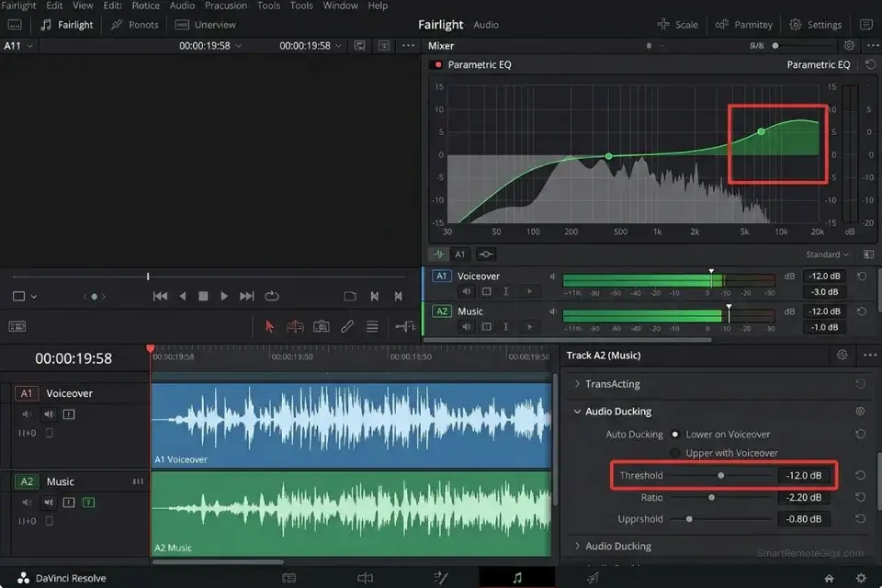Expand the lower Audio Ducking section
Screen dimensions: 882x588
tap(577, 546)
